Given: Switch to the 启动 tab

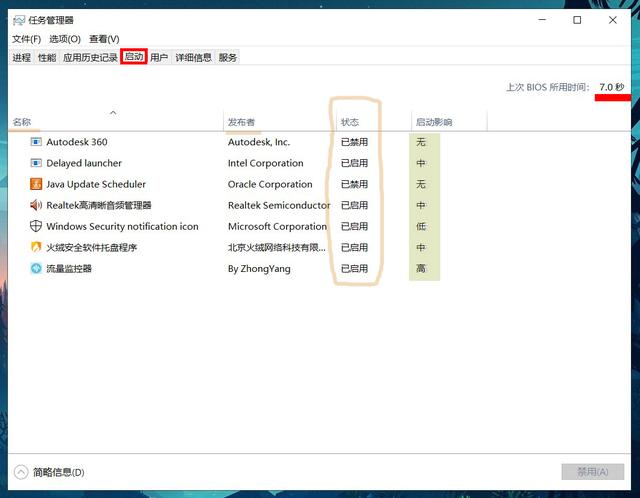Looking at the screenshot, I should pyautogui.click(x=134, y=56).
